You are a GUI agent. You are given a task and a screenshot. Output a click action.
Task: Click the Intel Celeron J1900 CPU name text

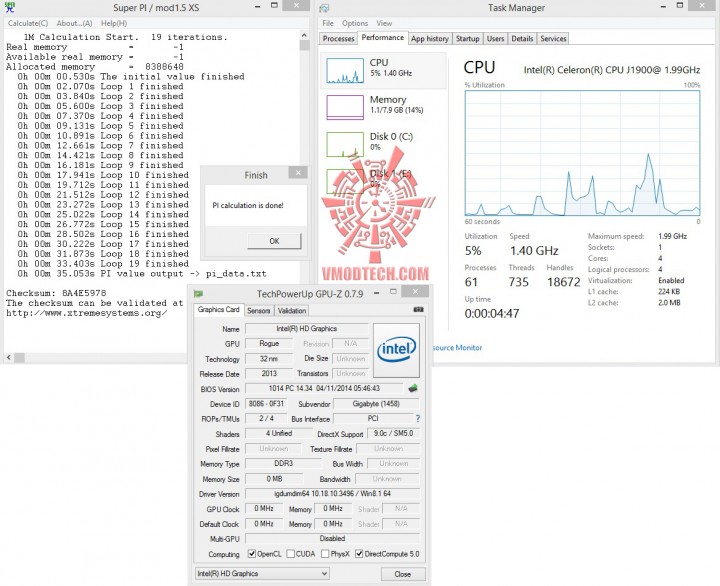click(x=612, y=70)
